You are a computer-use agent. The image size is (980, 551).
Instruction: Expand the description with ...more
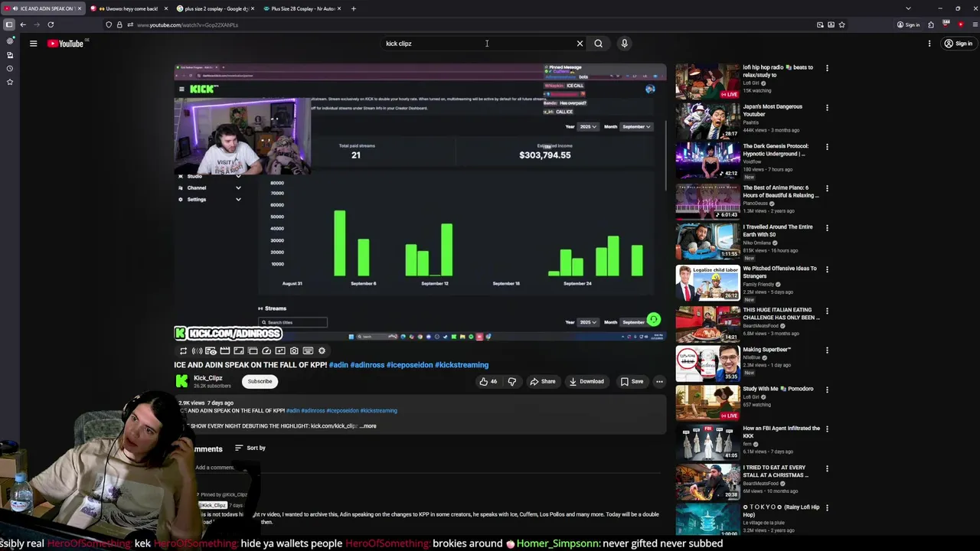click(368, 425)
